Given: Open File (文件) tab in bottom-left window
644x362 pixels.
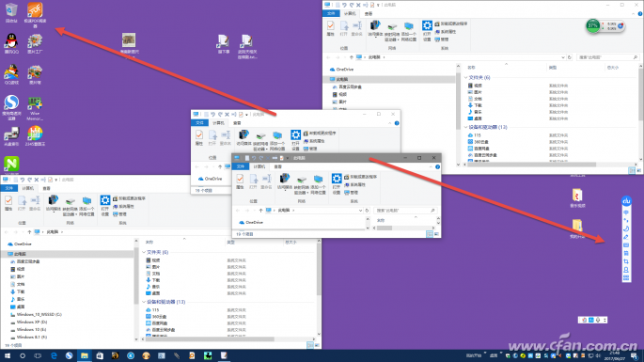Looking at the screenshot, I should pos(9,188).
